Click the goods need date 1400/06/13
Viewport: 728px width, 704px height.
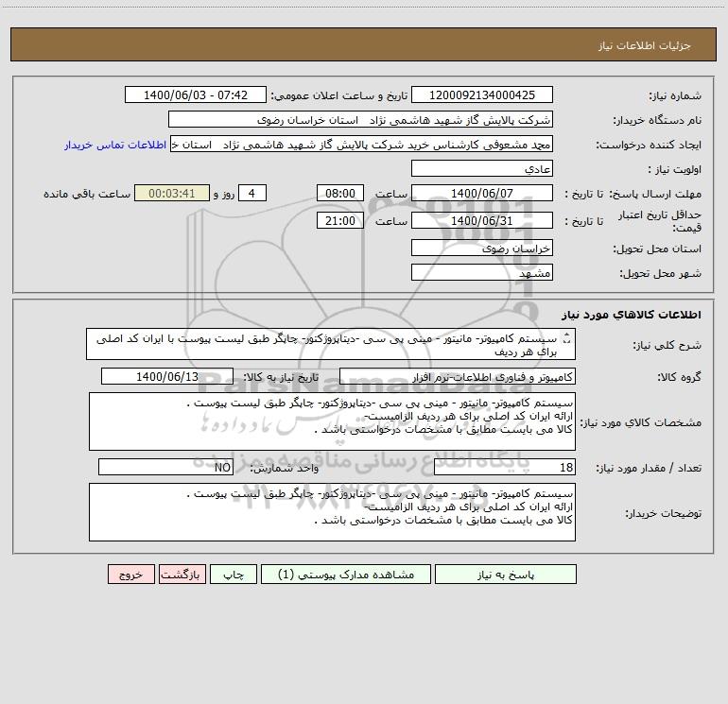[167, 376]
